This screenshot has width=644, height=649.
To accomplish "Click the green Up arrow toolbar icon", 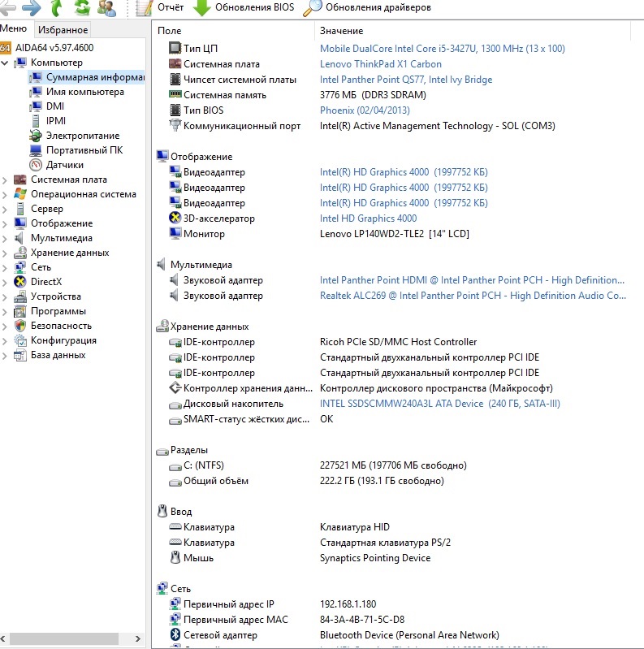I will (x=57, y=7).
